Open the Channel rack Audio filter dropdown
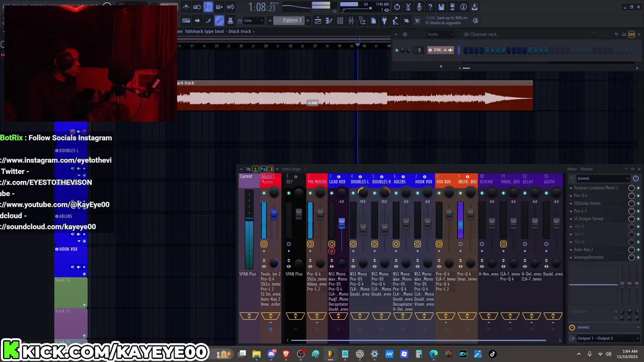Screen dimensions: 644x362 tap(439, 34)
